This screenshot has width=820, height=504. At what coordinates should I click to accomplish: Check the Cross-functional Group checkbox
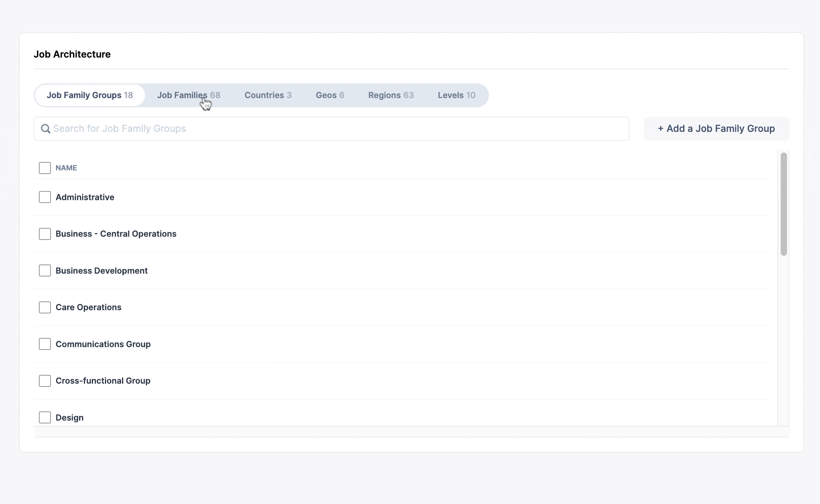(x=45, y=381)
